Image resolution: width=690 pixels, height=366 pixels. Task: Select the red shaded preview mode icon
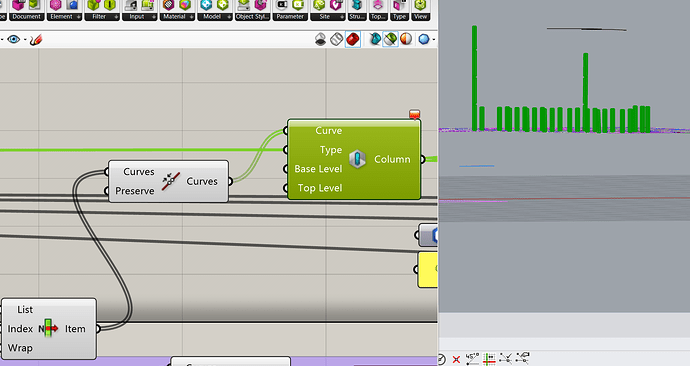pos(352,40)
